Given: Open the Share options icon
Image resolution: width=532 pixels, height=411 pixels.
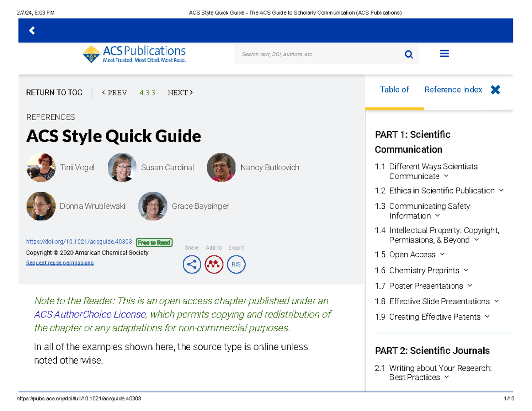Looking at the screenshot, I should [x=192, y=264].
